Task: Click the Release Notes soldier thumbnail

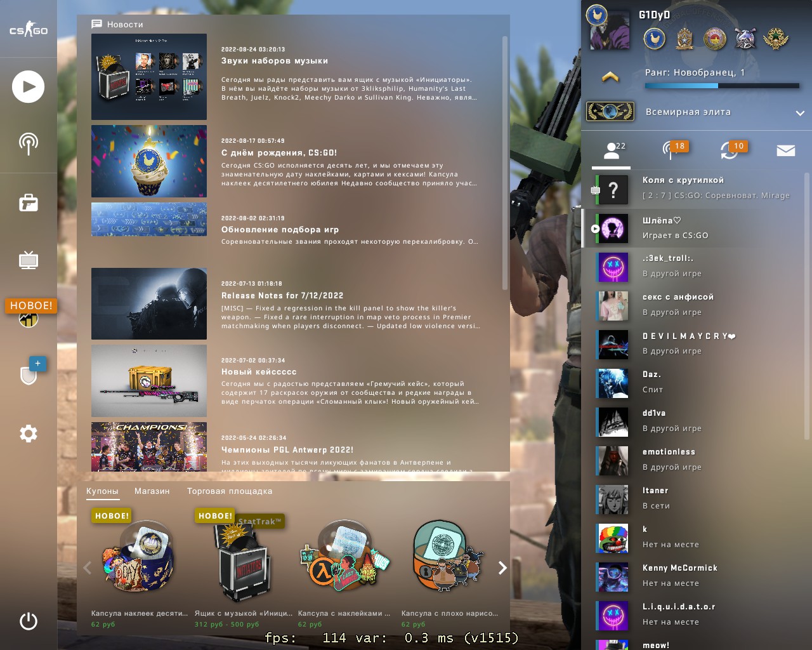Action: click(149, 303)
